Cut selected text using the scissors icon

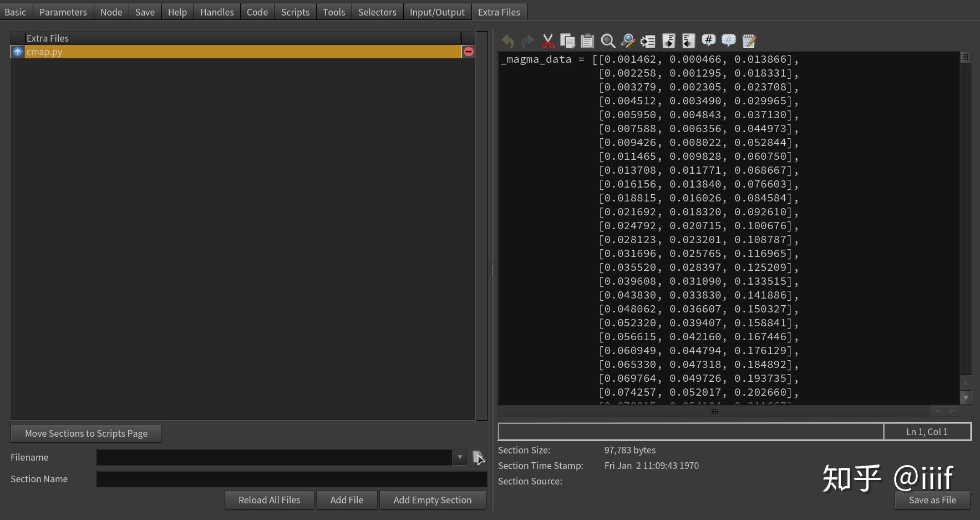(547, 41)
